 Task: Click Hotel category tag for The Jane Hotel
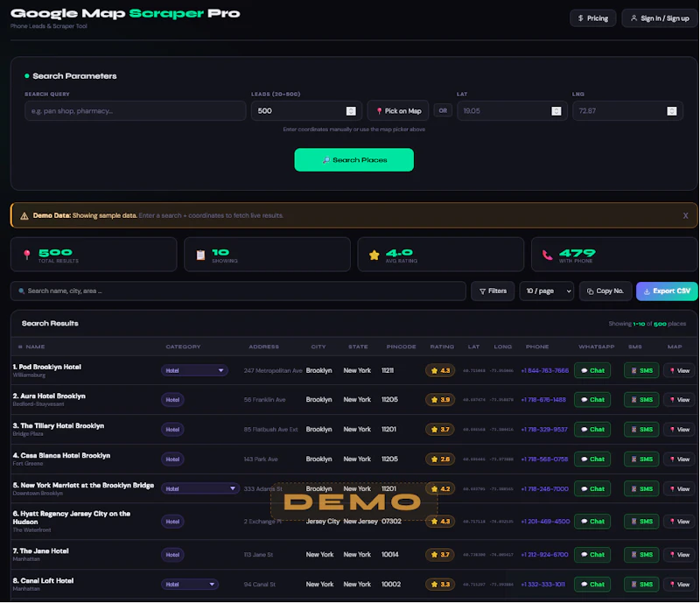pyautogui.click(x=172, y=555)
